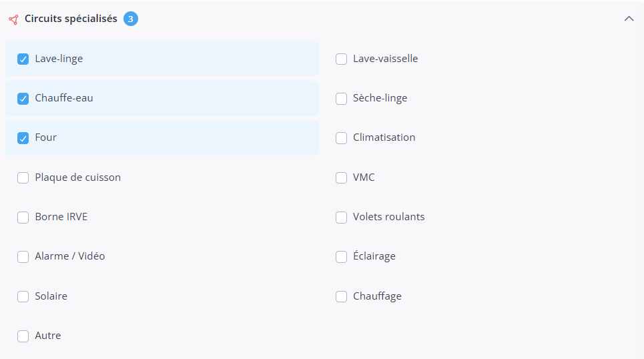This screenshot has height=359, width=644.
Task: Select the Solaire checkbox
Action: pos(23,296)
